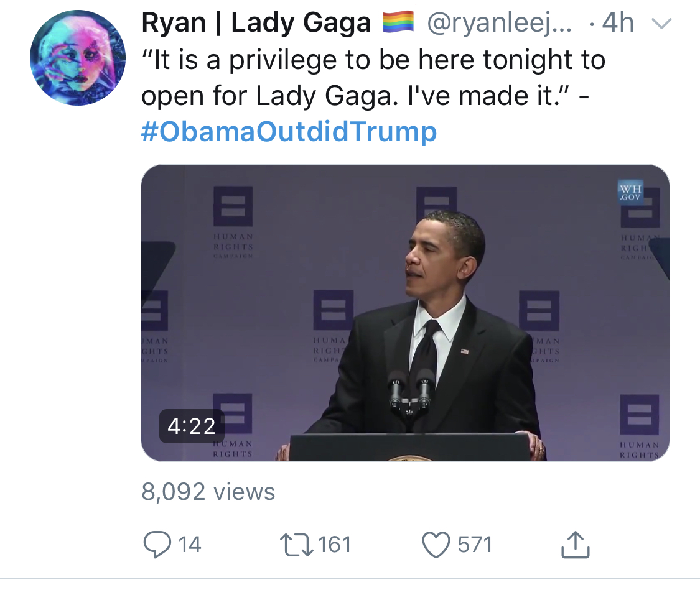This screenshot has width=700, height=590.
Task: Open the tweet options chevron menu
Action: [x=661, y=23]
